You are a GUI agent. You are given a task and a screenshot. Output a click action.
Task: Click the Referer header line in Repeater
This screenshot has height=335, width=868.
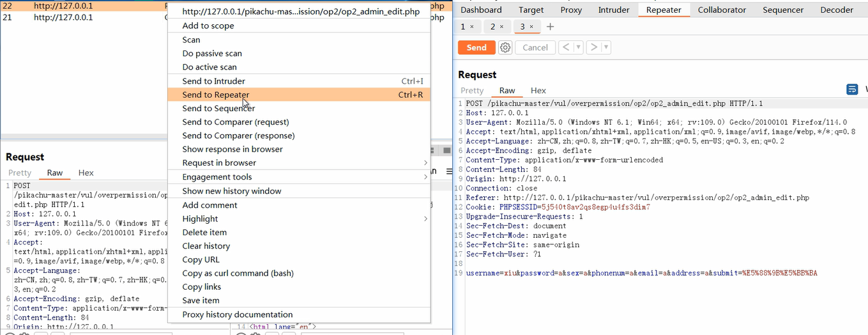coord(637,198)
